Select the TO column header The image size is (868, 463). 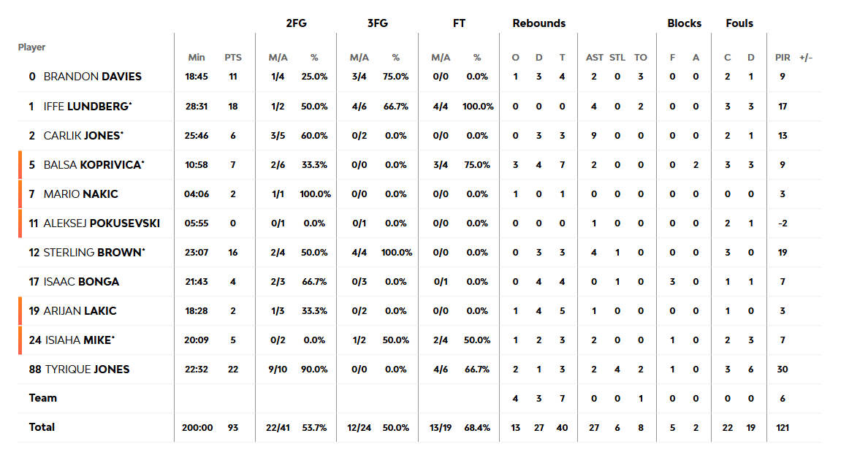[641, 58]
